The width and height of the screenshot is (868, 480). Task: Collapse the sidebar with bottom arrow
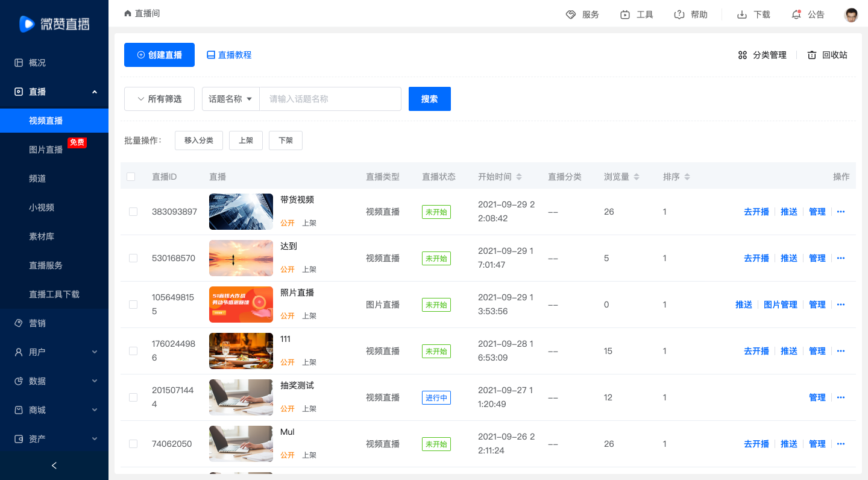pos(54,466)
